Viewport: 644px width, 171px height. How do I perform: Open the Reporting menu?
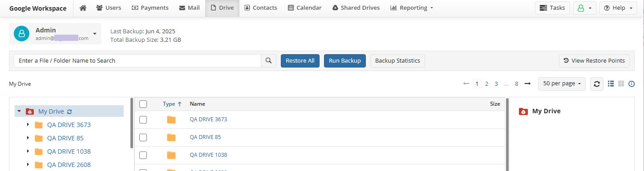(x=412, y=8)
